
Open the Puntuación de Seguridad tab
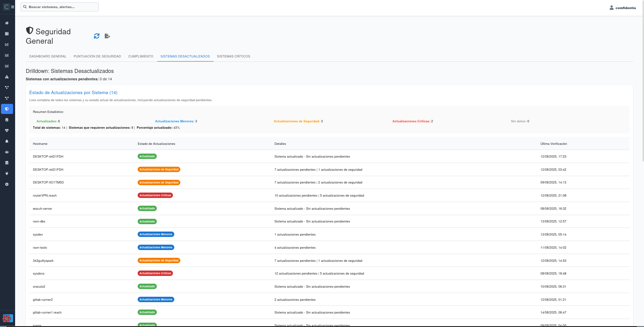pos(97,56)
